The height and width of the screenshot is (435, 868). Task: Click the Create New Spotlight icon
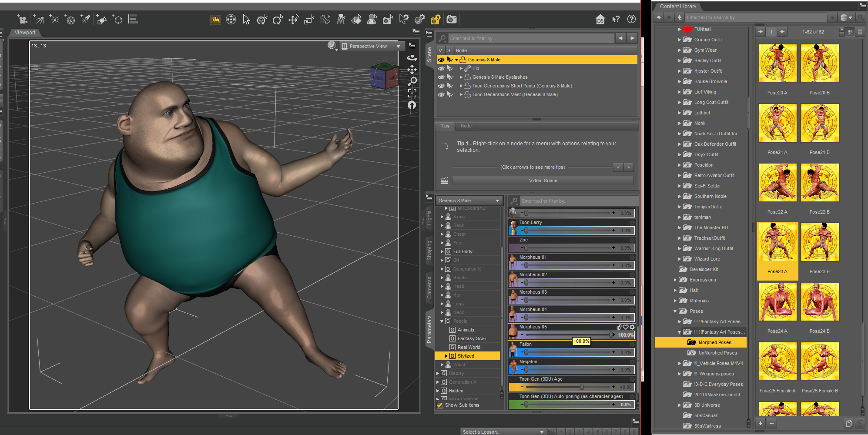coord(85,20)
